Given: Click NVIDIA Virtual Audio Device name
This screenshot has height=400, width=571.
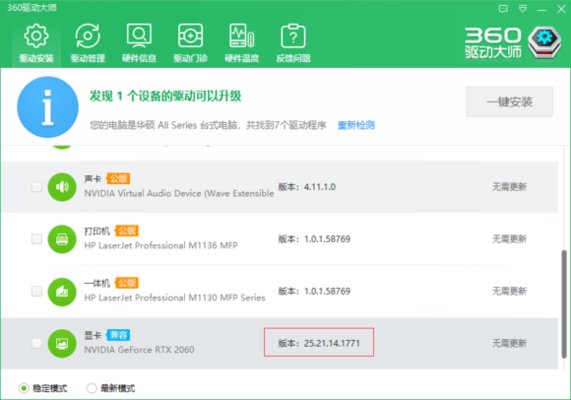Looking at the screenshot, I should 179,193.
